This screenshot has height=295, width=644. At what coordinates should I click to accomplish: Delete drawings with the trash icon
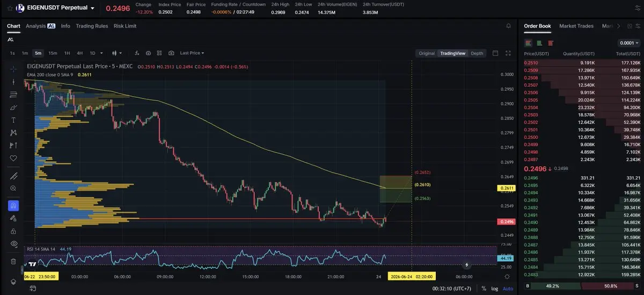pos(13,261)
